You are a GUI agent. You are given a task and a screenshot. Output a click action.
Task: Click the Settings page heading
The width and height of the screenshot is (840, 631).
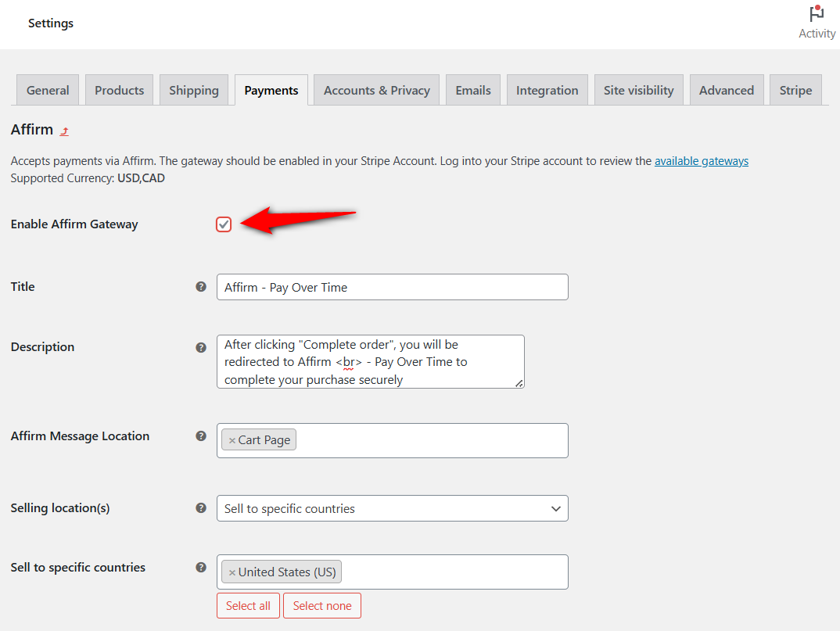click(50, 23)
